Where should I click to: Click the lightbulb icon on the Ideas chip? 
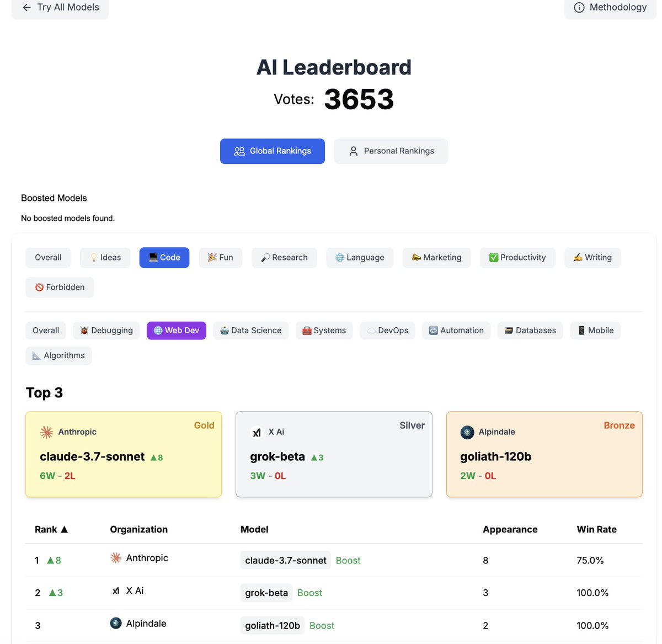coord(94,258)
